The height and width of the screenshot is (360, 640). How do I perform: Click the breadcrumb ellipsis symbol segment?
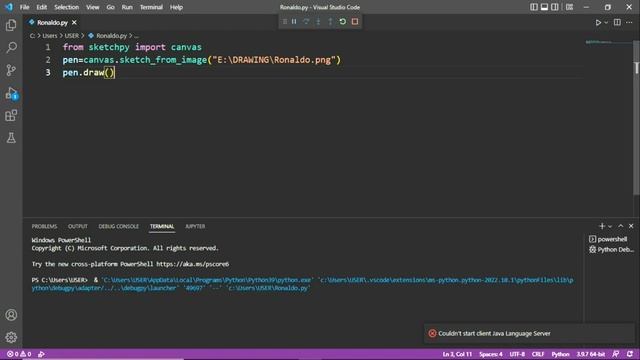click(x=136, y=36)
